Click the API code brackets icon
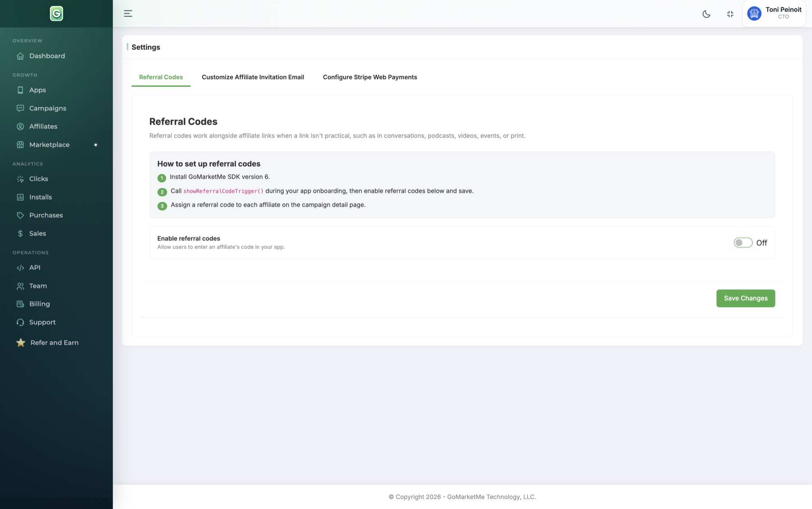The width and height of the screenshot is (812, 509). click(20, 268)
